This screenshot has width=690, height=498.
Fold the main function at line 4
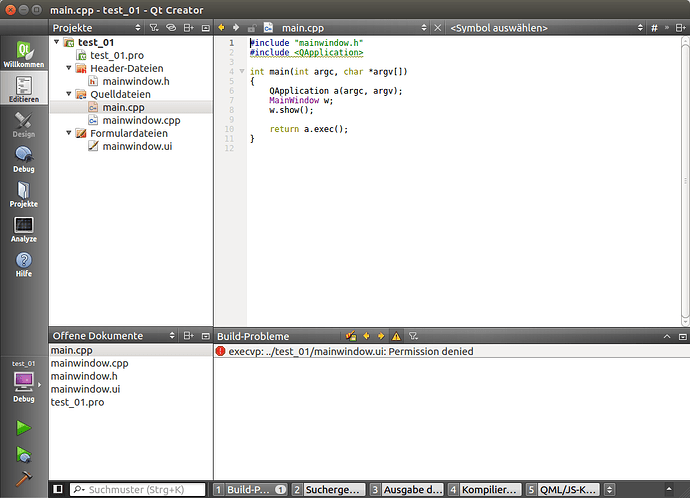[x=242, y=71]
